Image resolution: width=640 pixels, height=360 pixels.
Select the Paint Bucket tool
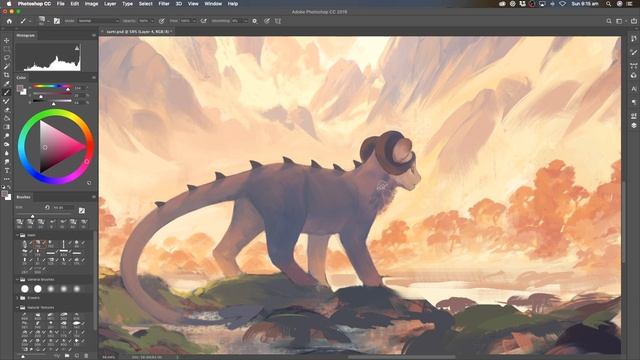pyautogui.click(x=7, y=118)
